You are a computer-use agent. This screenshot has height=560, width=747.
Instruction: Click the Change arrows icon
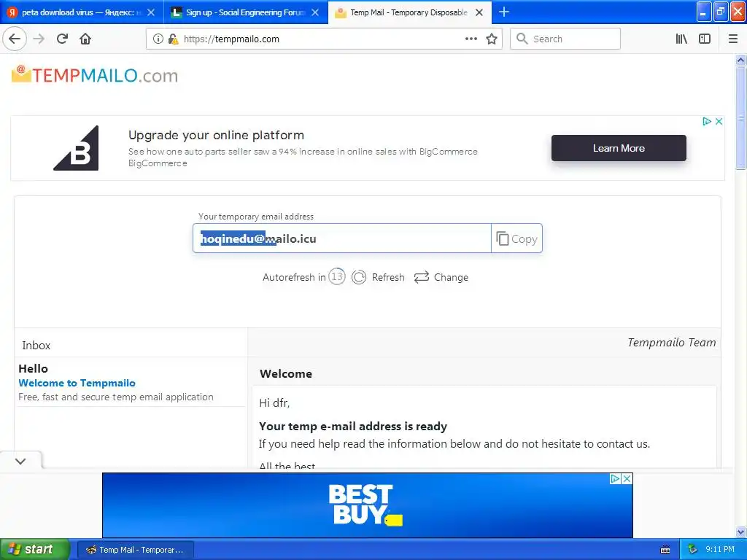click(x=422, y=277)
